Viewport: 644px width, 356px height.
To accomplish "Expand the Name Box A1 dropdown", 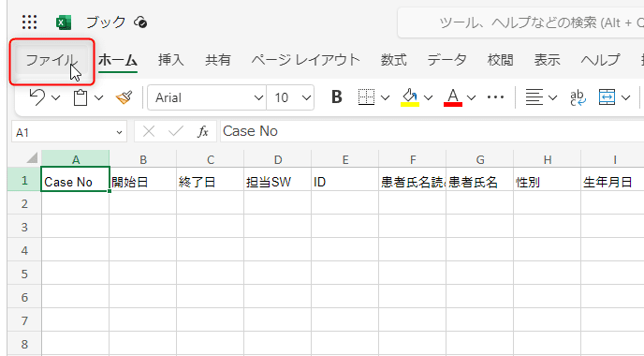I will 119,132.
